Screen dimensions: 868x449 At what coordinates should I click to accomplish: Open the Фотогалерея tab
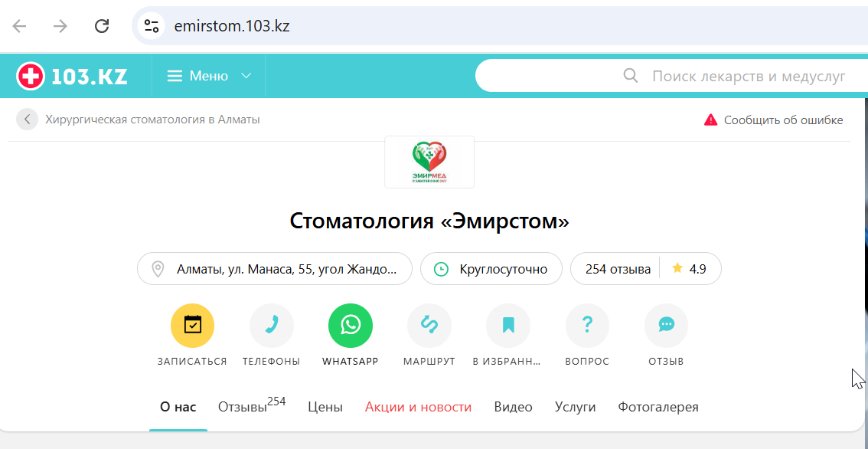658,408
